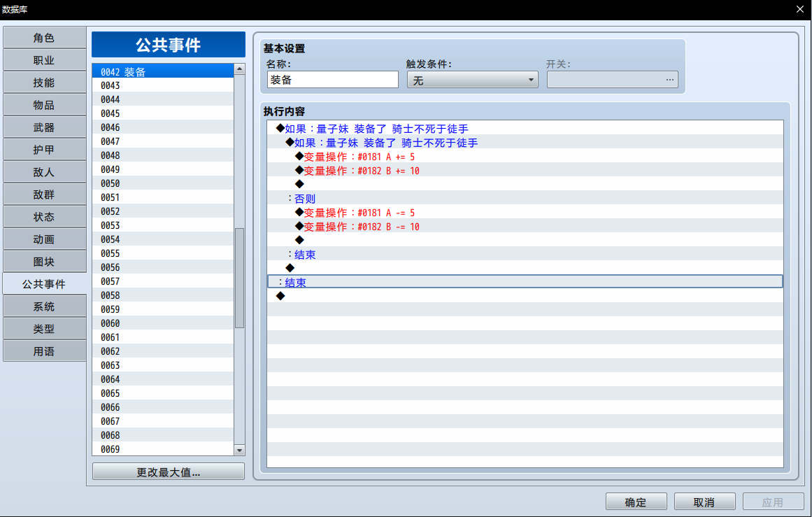This screenshot has width=812, height=517.
Task: Click the event list scroll down arrow
Action: pyautogui.click(x=239, y=450)
